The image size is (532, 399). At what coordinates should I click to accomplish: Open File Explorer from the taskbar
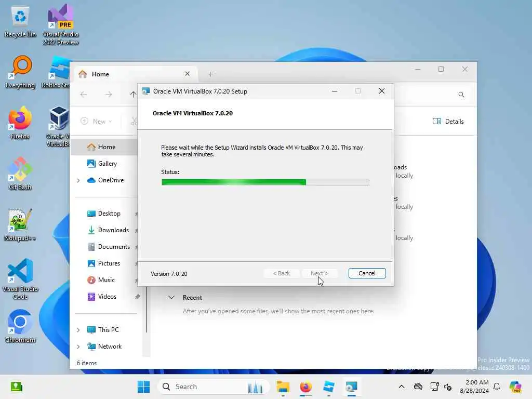tap(283, 387)
